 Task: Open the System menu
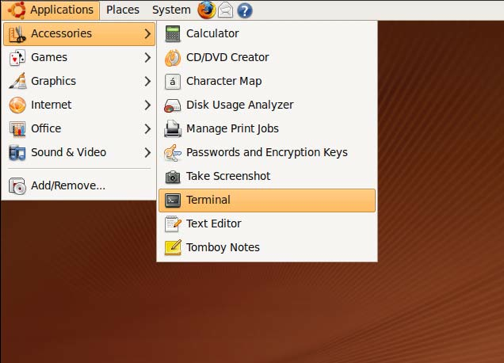pyautogui.click(x=171, y=10)
